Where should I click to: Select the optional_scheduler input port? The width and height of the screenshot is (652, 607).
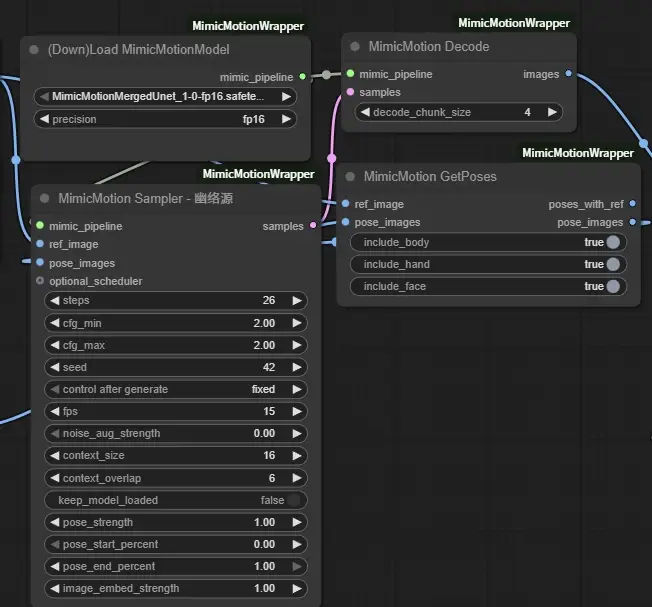coord(40,281)
